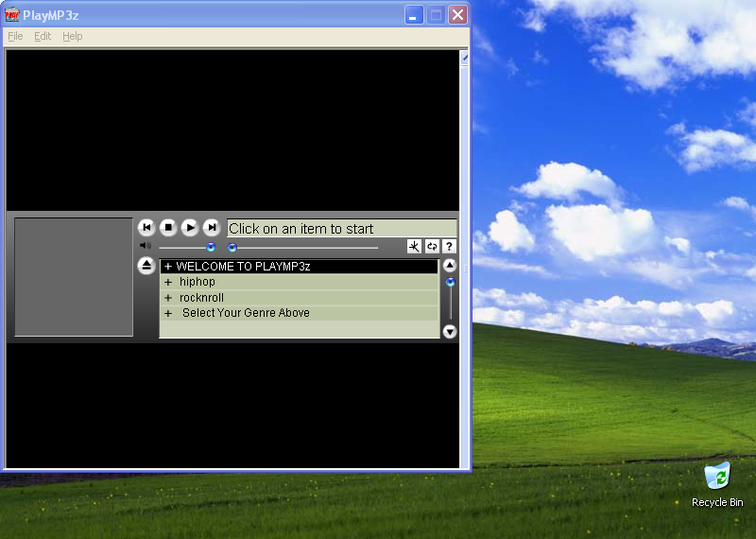
Task: Click the track position slider knob
Action: [232, 247]
